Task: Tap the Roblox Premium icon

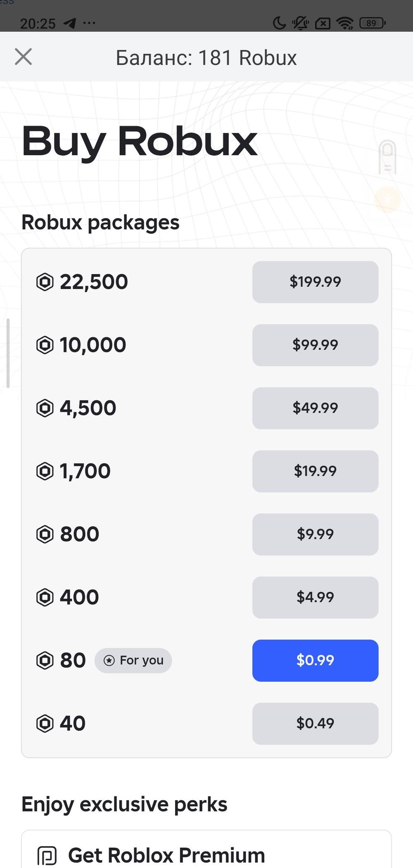Action: tap(47, 855)
